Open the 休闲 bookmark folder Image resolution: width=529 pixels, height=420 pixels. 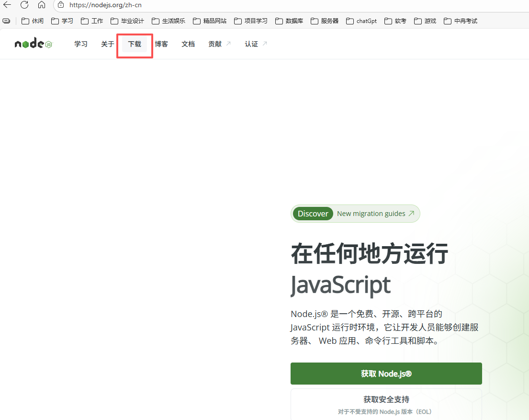(33, 21)
